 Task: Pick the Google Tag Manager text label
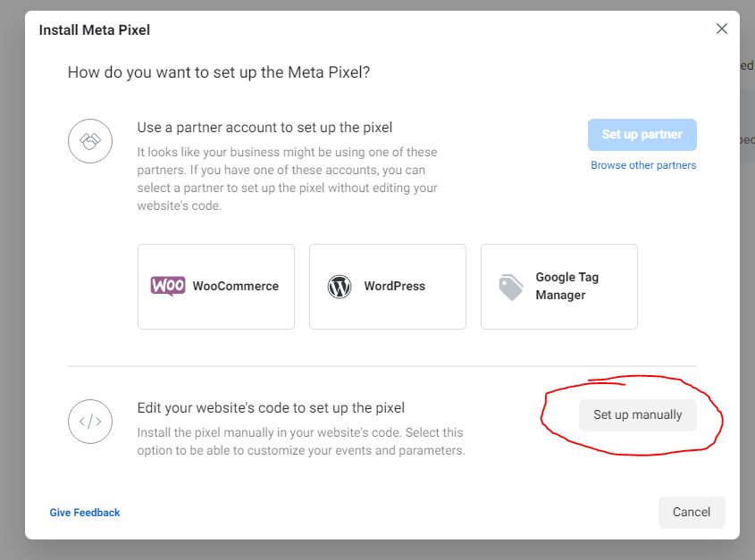click(x=567, y=286)
